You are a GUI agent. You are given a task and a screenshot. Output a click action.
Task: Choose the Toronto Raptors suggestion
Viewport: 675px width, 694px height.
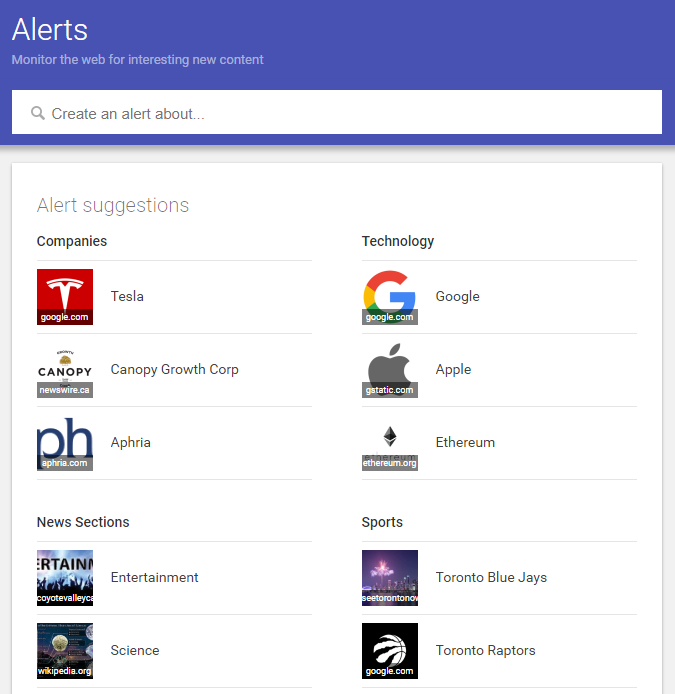(x=499, y=651)
